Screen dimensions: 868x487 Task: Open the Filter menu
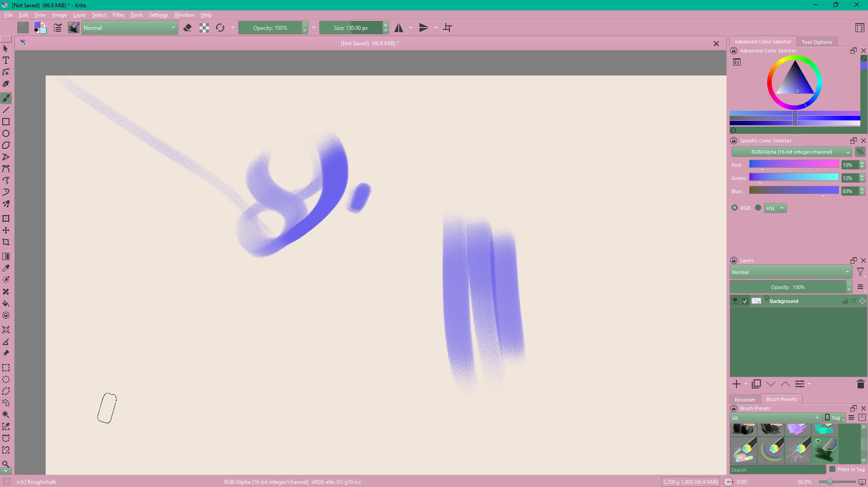pyautogui.click(x=118, y=15)
